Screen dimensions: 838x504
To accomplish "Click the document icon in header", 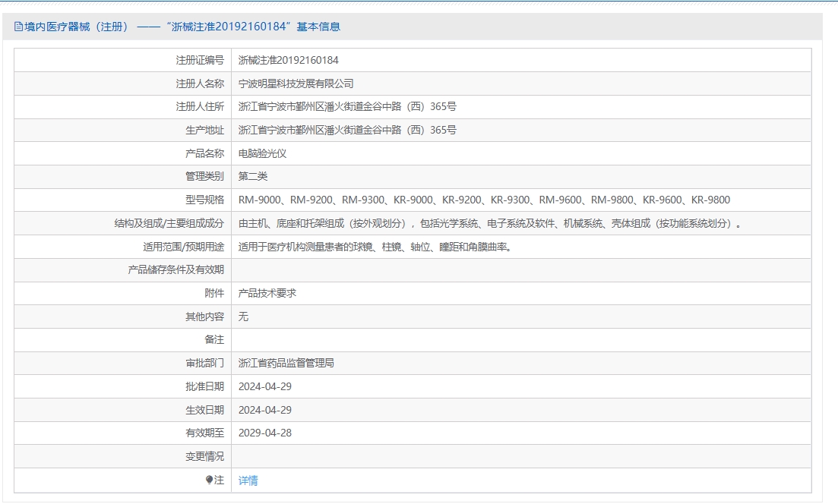I will tap(18, 27).
